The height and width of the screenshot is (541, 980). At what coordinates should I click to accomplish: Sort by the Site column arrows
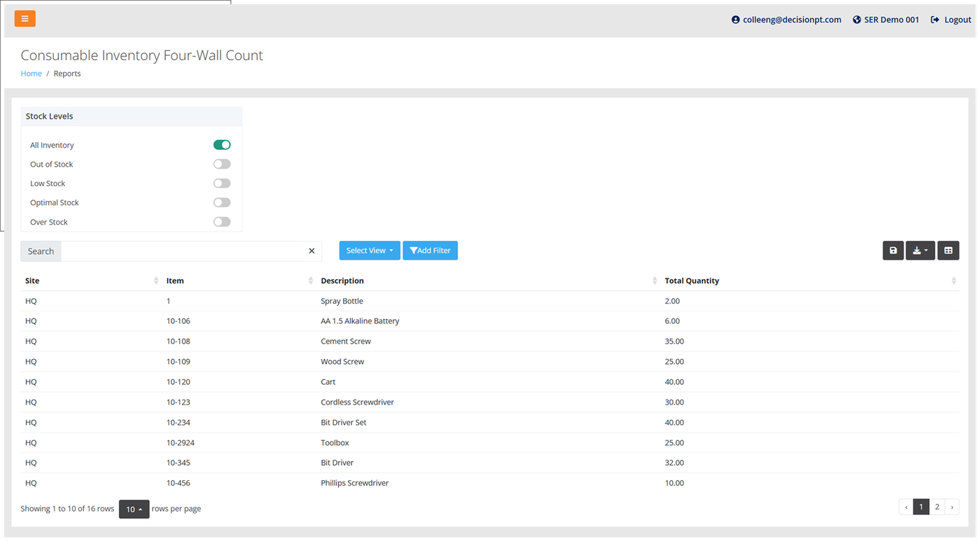(156, 281)
